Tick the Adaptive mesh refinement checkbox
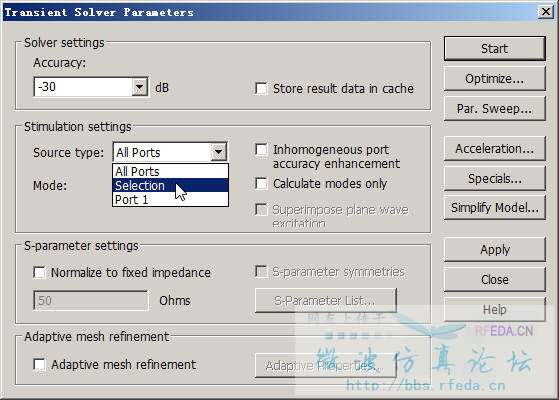 (39, 364)
